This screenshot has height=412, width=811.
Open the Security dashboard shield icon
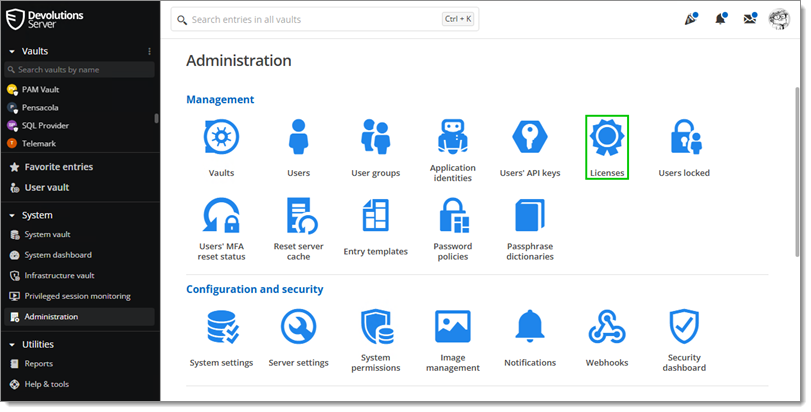pyautogui.click(x=684, y=327)
